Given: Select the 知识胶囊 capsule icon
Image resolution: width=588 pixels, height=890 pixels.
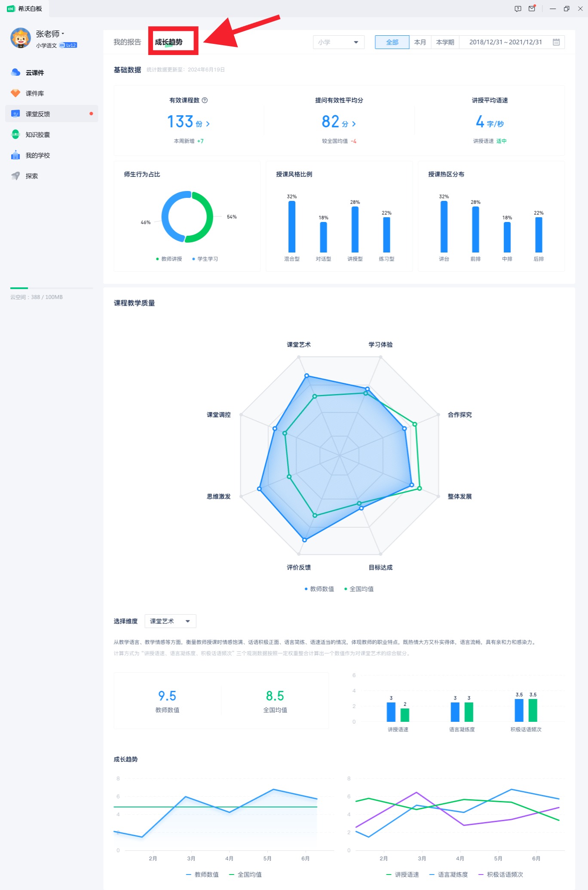Looking at the screenshot, I should (x=15, y=134).
